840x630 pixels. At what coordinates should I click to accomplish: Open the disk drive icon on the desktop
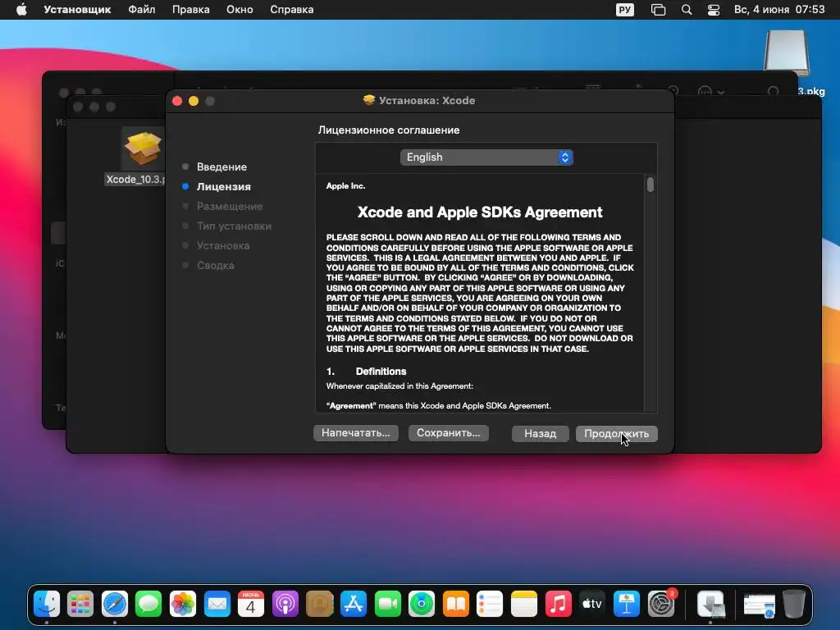(786, 52)
